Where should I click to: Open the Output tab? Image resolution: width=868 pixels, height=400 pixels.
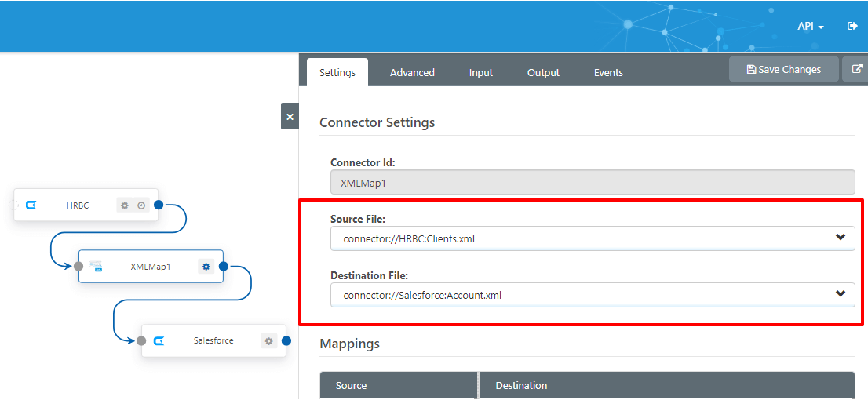[x=543, y=72]
